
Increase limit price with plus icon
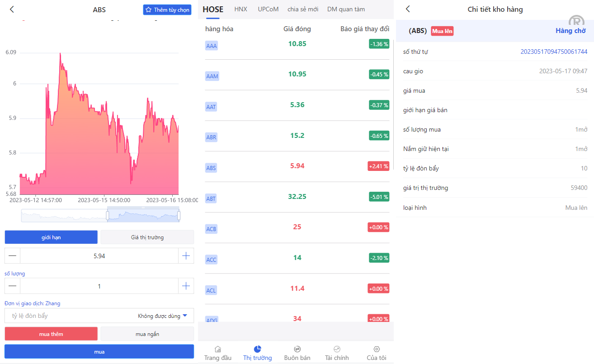pyautogui.click(x=186, y=256)
